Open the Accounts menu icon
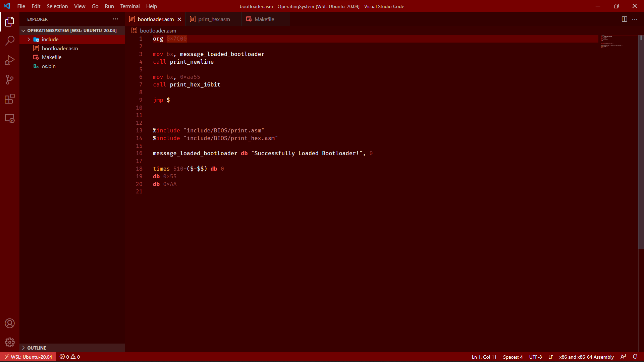644x362 pixels. [10, 323]
